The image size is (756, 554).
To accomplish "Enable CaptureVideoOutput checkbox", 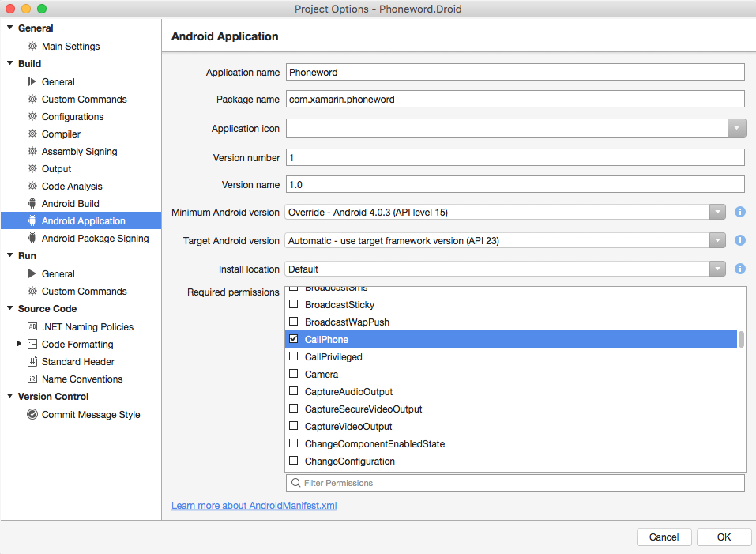I will pyautogui.click(x=293, y=426).
